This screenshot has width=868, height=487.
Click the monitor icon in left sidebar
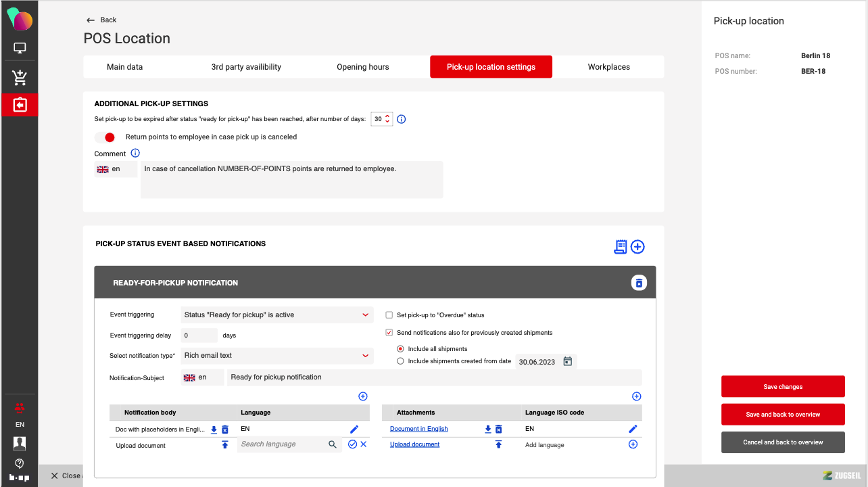[x=20, y=49]
